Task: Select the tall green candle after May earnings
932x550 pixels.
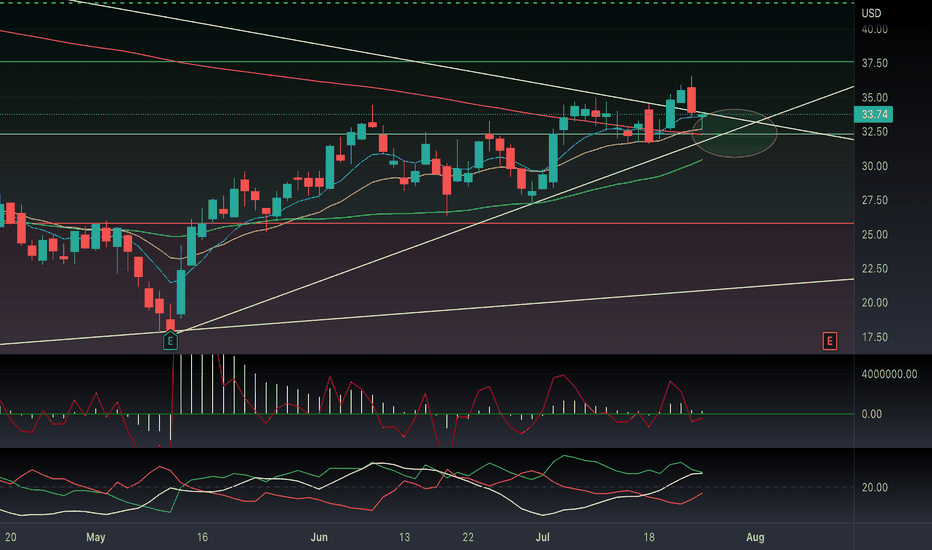Action: point(181,293)
